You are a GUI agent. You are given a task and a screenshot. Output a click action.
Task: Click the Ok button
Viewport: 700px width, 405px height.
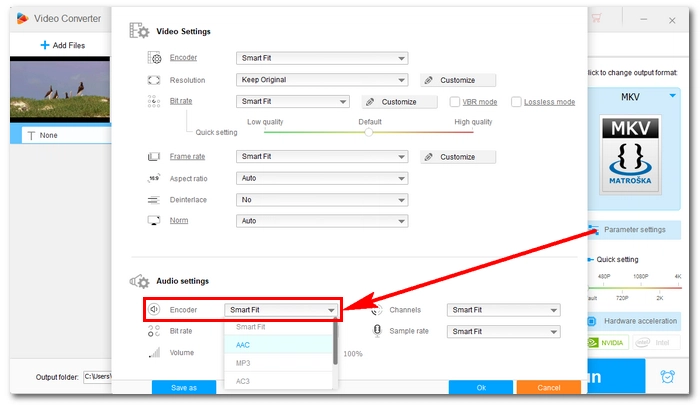click(x=481, y=387)
